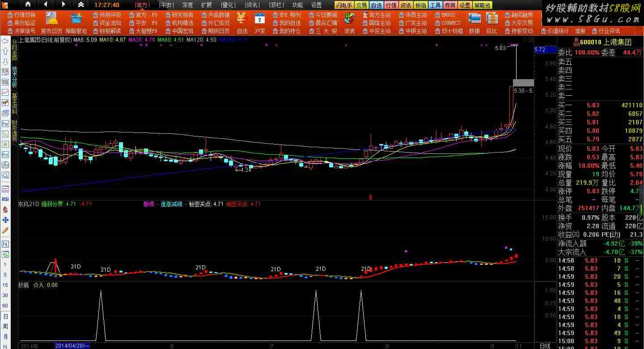This screenshot has width=644, height=349.
Task: Click the 闪电手 quick trade button
Action: tap(344, 5)
